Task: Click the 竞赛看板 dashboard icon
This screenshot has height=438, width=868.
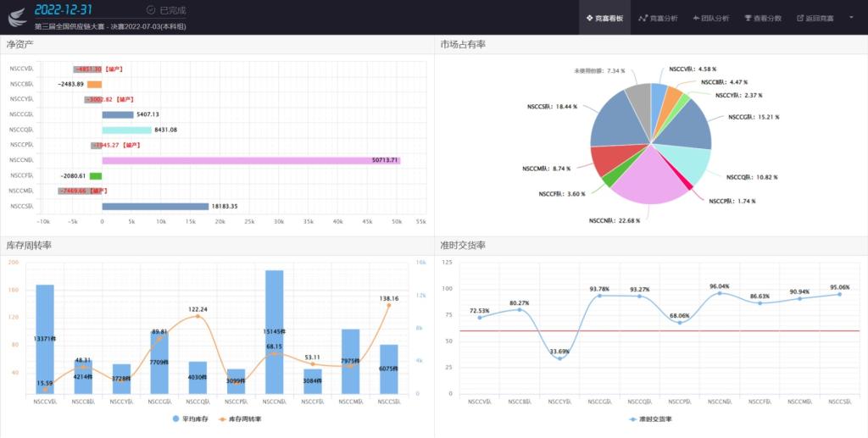Action: [x=589, y=18]
